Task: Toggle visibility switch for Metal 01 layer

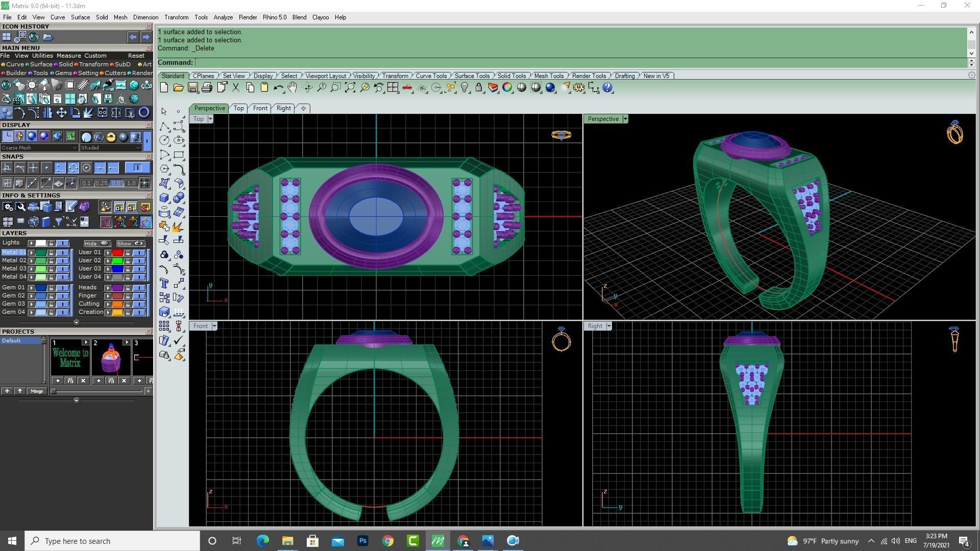Action: [63, 253]
